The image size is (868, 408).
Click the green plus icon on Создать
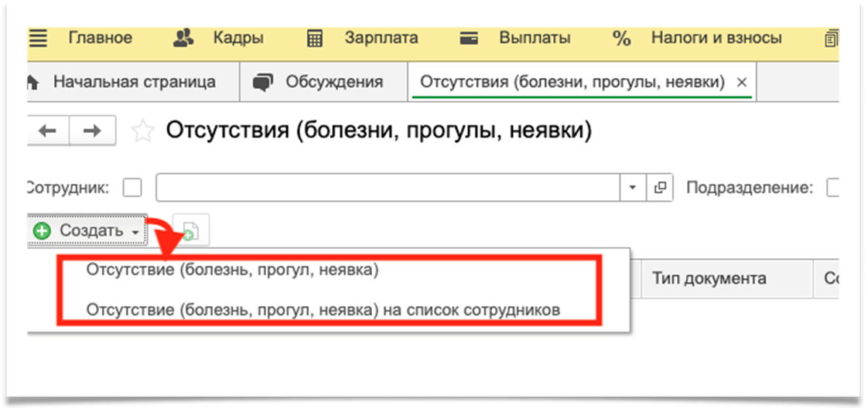click(x=42, y=231)
